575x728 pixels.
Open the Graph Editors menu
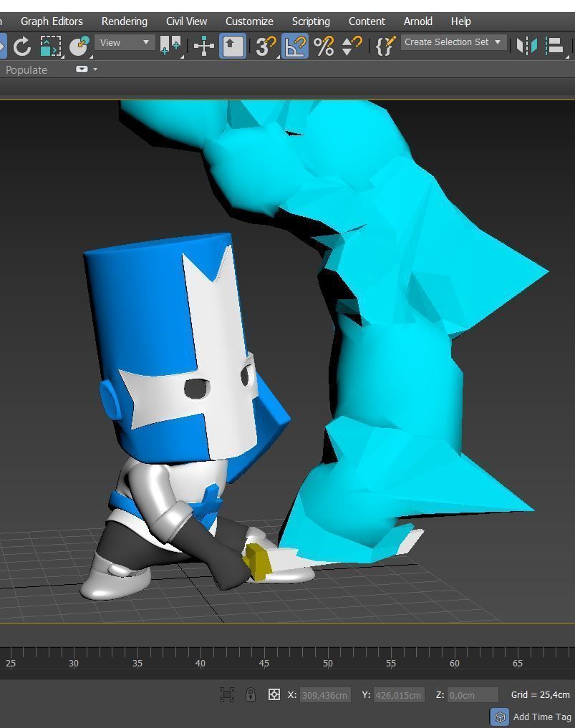pos(52,21)
